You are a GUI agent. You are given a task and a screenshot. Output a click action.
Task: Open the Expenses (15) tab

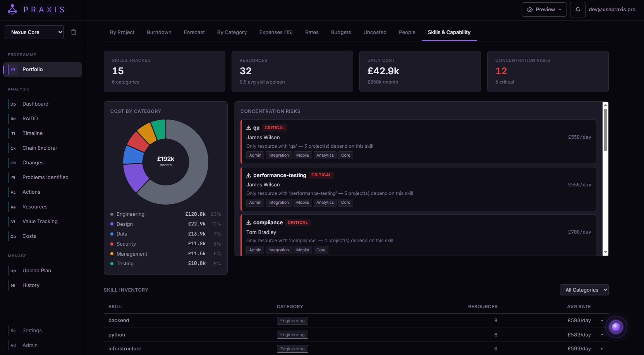click(x=276, y=32)
